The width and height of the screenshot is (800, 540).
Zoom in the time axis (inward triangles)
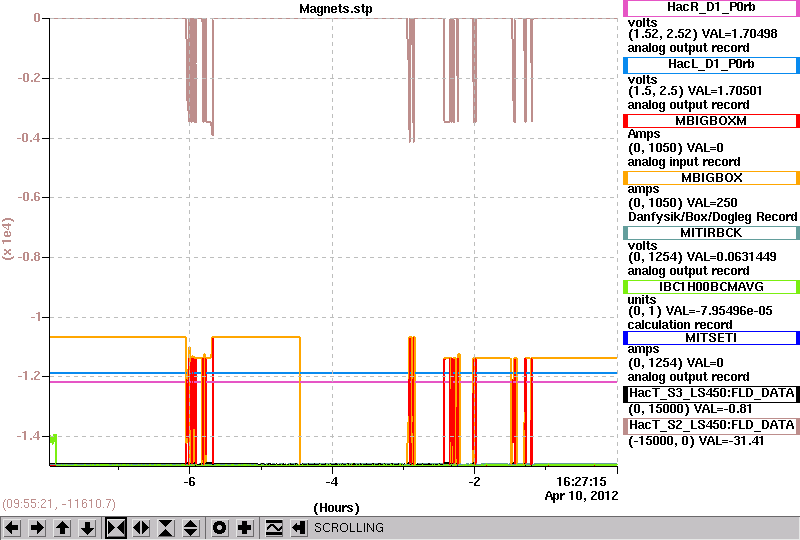click(x=116, y=528)
